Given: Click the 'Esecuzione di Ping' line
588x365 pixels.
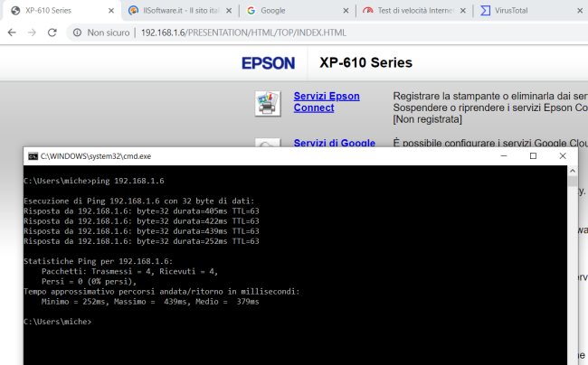Looking at the screenshot, I should click(x=138, y=201).
